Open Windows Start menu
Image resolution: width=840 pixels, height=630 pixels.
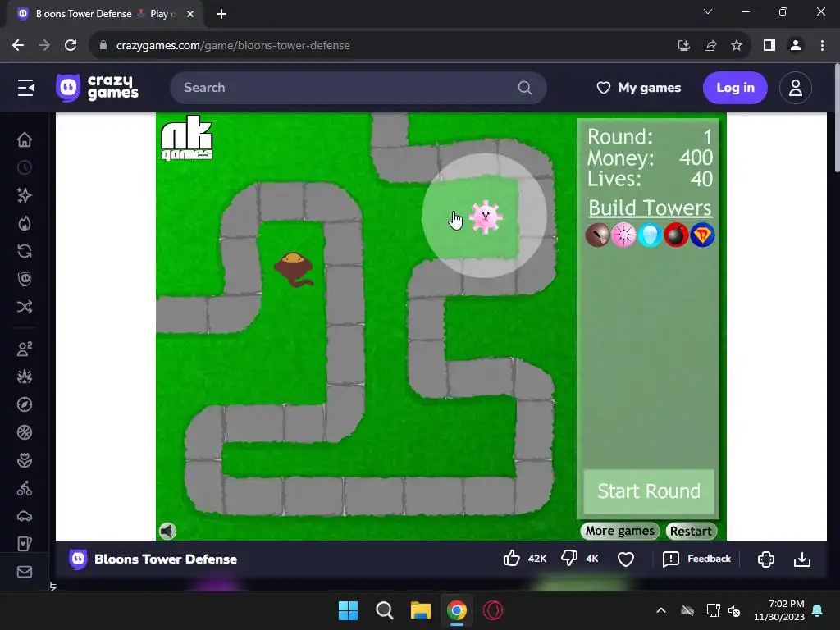click(x=348, y=610)
